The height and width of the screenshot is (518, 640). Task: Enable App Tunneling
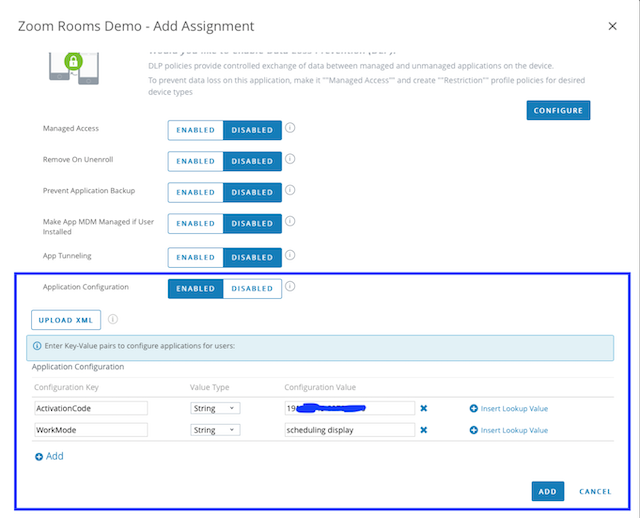[x=196, y=258]
